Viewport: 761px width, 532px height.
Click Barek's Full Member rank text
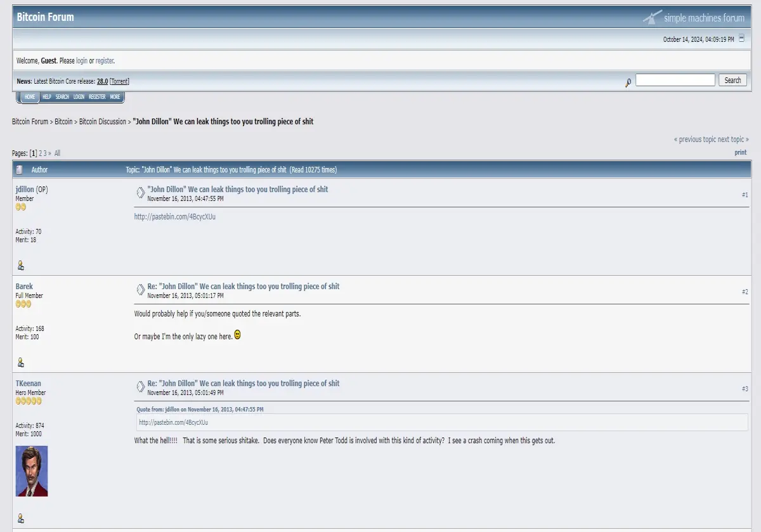30,295
